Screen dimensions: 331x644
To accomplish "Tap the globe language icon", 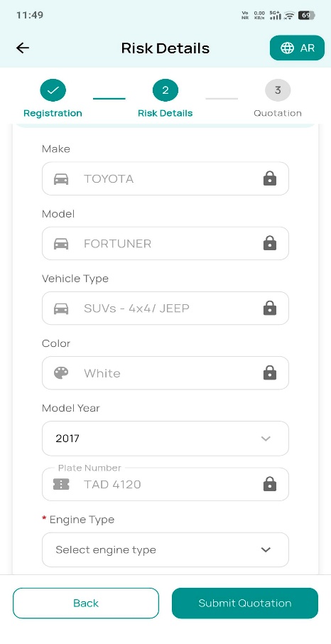I will (287, 48).
